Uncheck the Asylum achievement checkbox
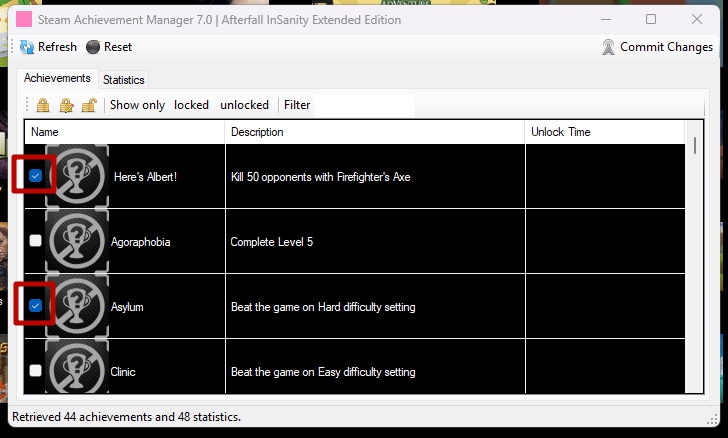728x438 pixels. pyautogui.click(x=35, y=306)
